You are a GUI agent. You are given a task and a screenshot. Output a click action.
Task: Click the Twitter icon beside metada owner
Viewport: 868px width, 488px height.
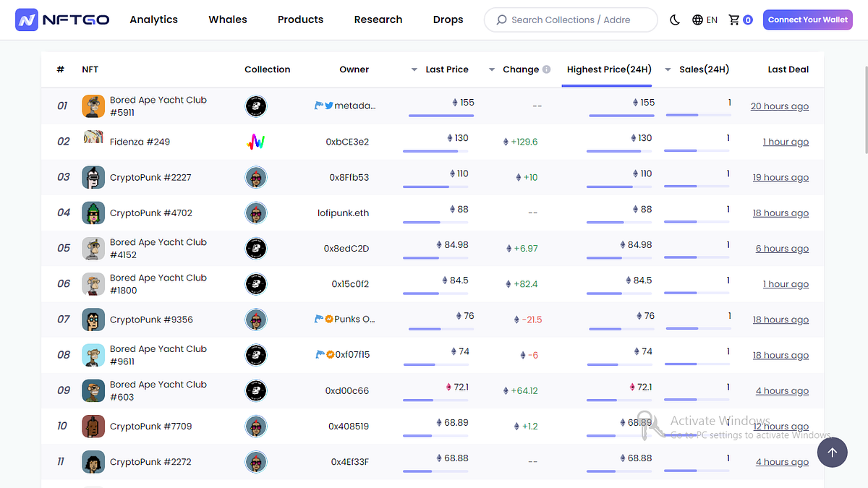(328, 106)
